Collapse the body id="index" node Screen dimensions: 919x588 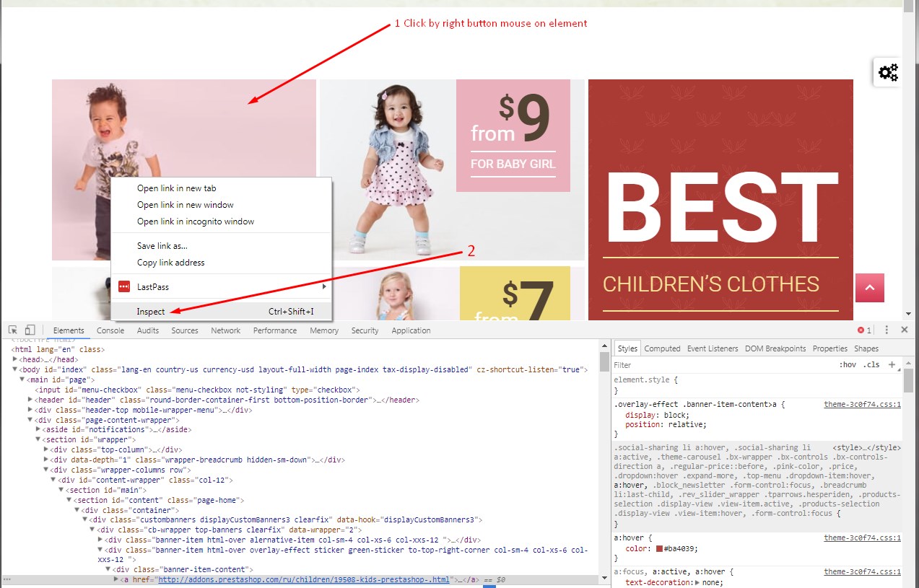coord(15,369)
